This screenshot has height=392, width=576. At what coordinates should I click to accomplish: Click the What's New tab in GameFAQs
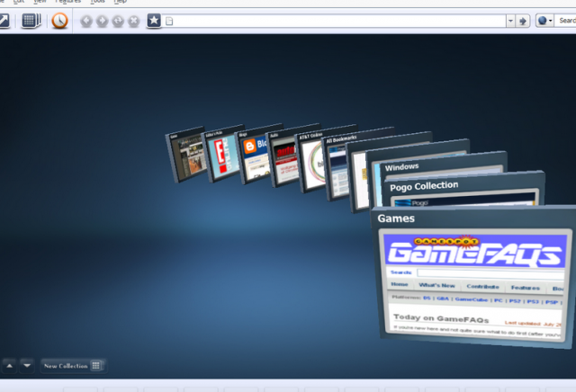436,286
